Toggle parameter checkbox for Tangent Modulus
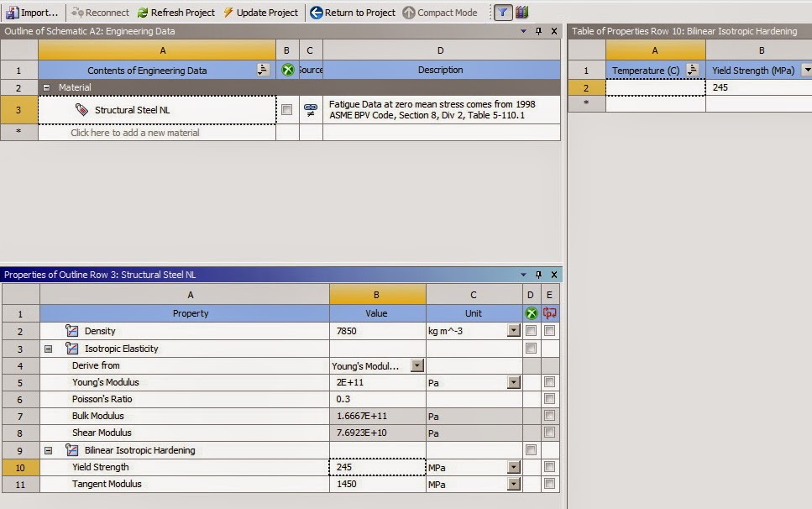Viewport: 812px width, 509px height. (549, 484)
